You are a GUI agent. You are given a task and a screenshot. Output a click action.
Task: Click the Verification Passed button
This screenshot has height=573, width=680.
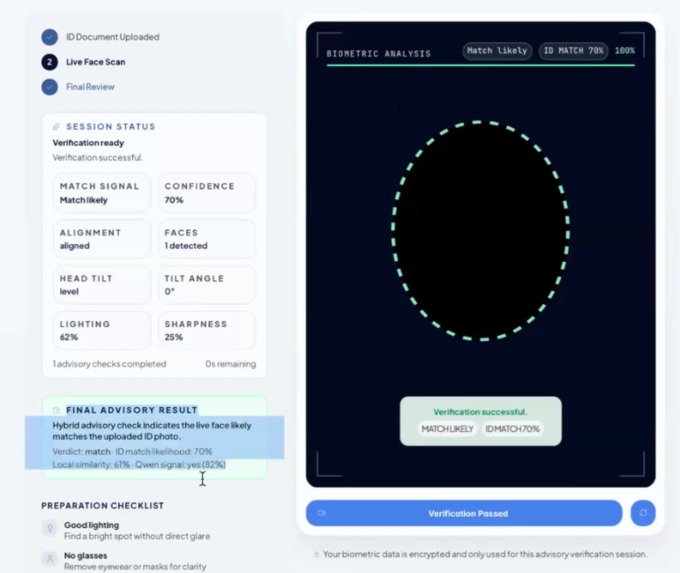click(464, 513)
